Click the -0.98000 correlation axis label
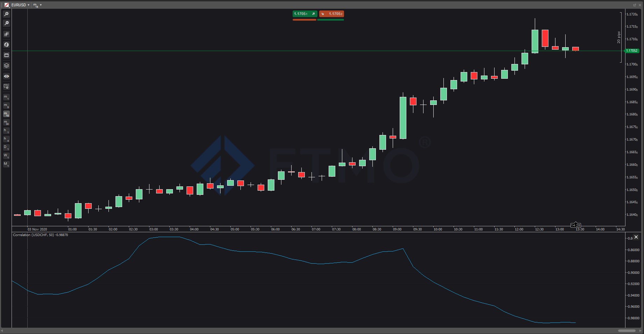Image resolution: width=644 pixels, height=334 pixels. click(x=633, y=318)
